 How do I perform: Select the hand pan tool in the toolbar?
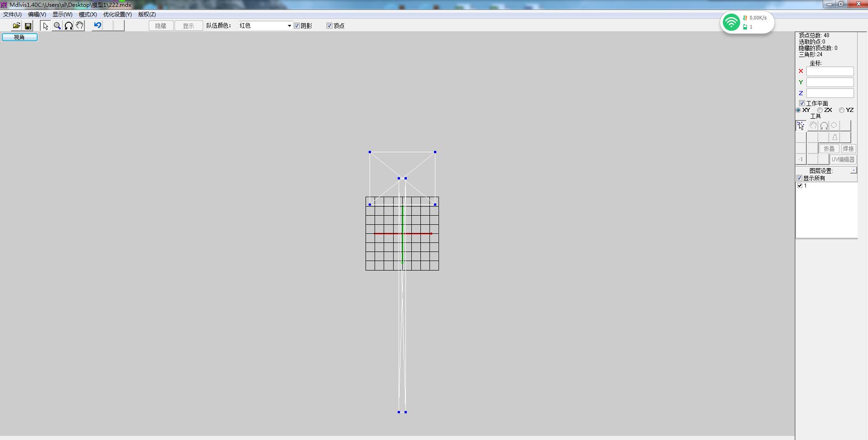(80, 26)
